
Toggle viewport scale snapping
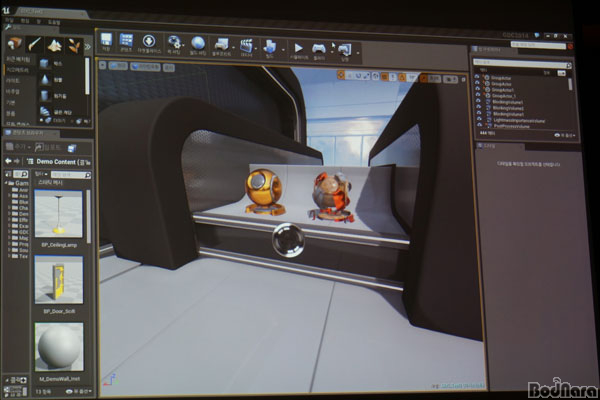pos(424,78)
